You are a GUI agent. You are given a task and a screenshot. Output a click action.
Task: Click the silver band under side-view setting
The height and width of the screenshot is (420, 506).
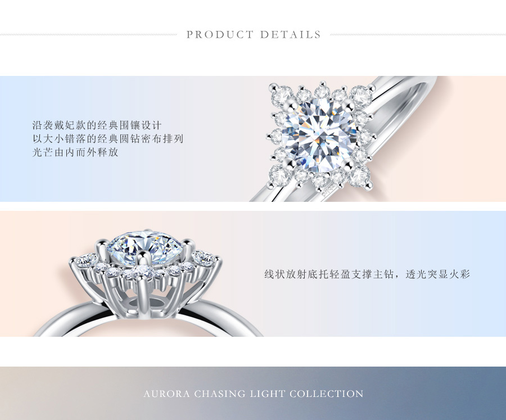click(148, 319)
